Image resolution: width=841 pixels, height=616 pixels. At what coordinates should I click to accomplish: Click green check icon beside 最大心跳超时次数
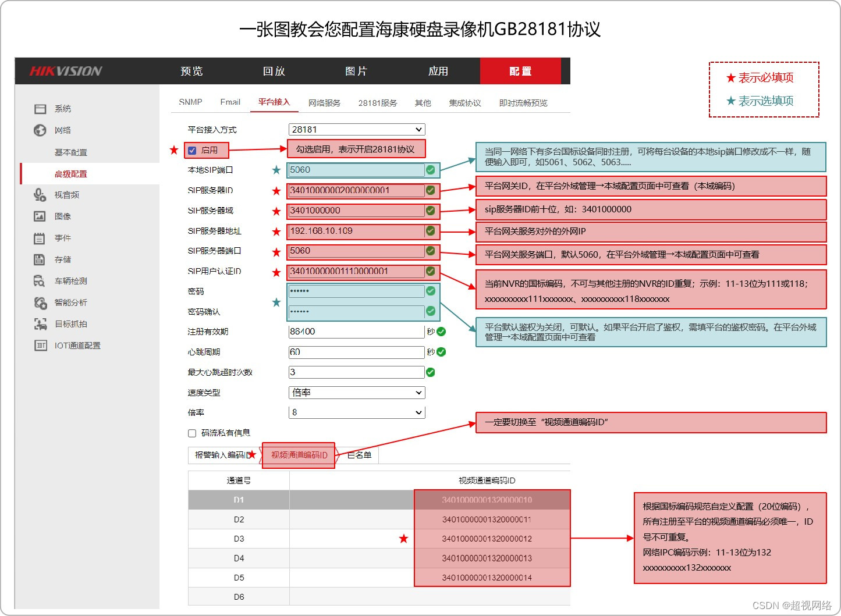coord(430,372)
